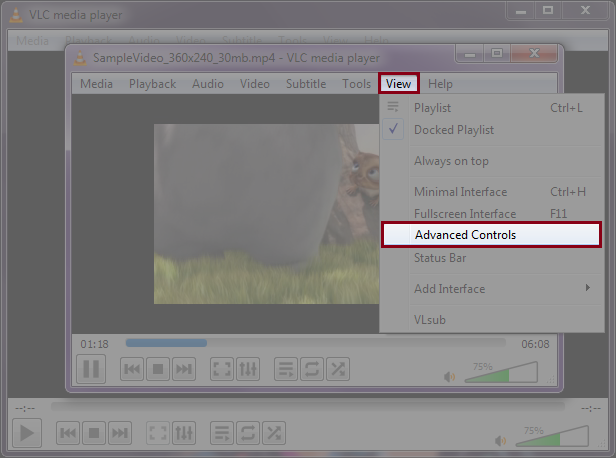Enable Always on top option
The image size is (616, 458).
[491, 161]
